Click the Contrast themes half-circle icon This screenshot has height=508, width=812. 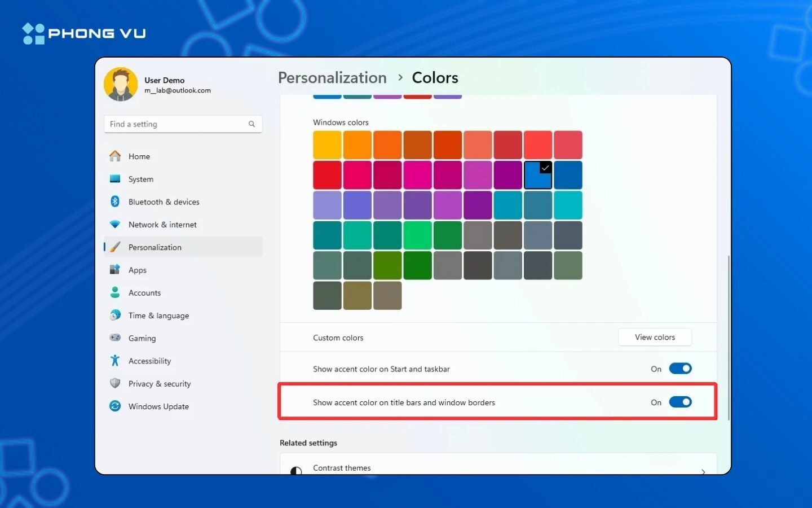[x=296, y=471]
